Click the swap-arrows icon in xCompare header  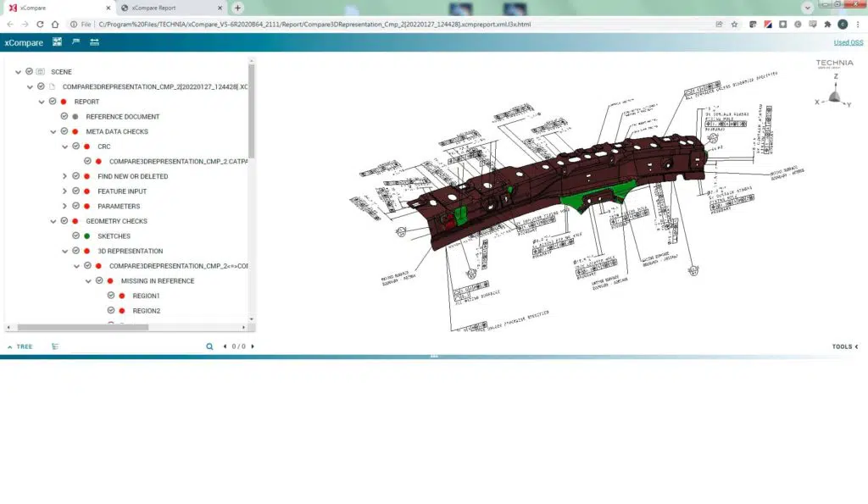[95, 42]
